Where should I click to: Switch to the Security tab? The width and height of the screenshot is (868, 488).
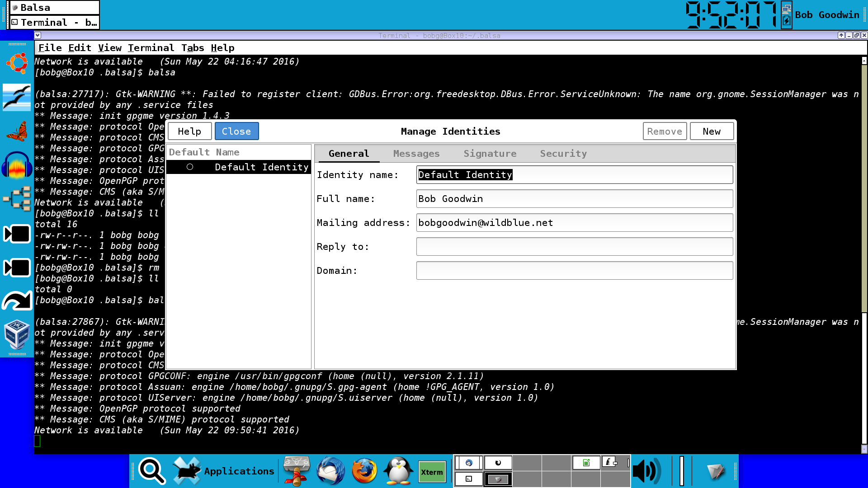tap(563, 154)
